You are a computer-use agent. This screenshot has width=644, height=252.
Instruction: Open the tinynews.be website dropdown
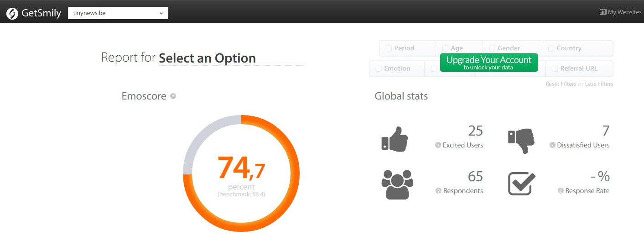118,13
